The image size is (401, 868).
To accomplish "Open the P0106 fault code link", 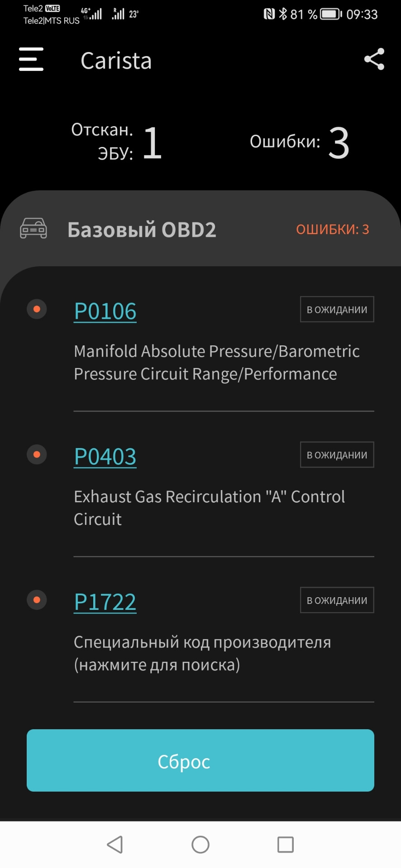I will coord(105,311).
